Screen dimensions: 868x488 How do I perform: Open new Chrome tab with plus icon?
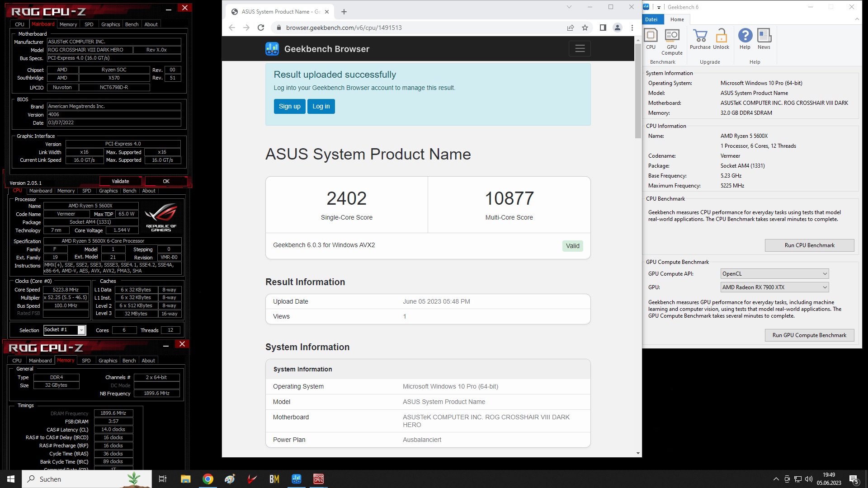(344, 12)
